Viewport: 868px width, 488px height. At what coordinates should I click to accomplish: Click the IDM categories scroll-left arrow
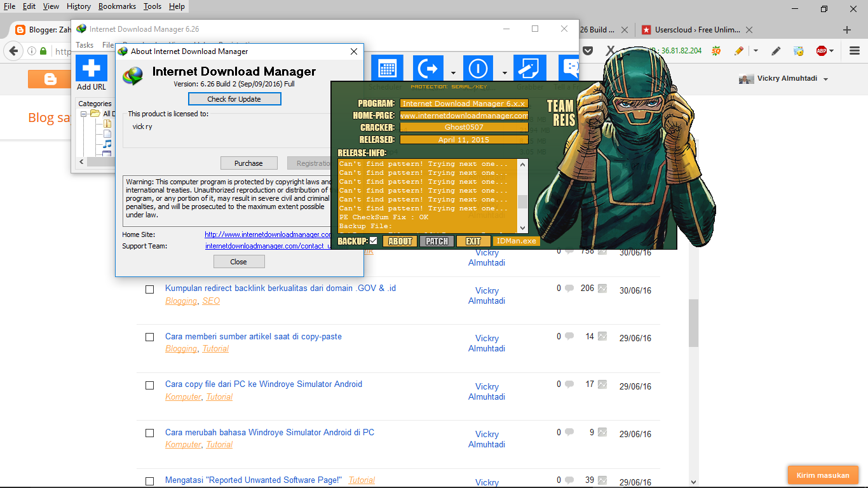tap(82, 162)
